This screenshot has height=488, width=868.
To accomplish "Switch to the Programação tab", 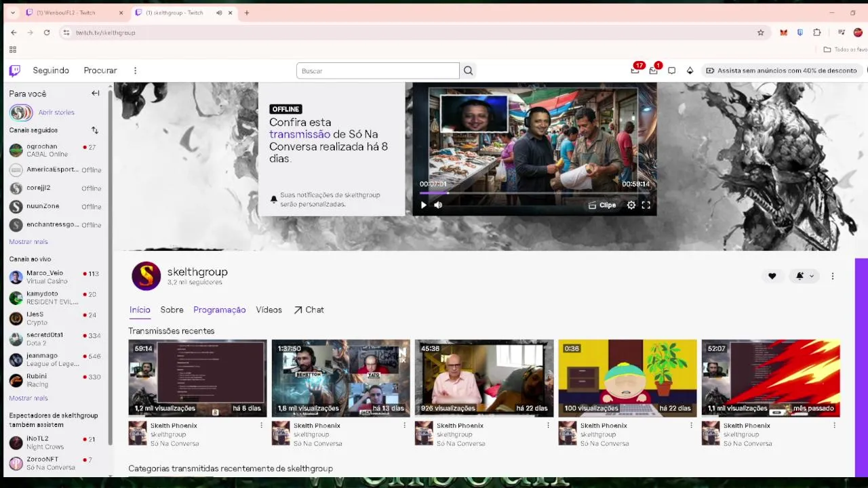I will click(219, 310).
